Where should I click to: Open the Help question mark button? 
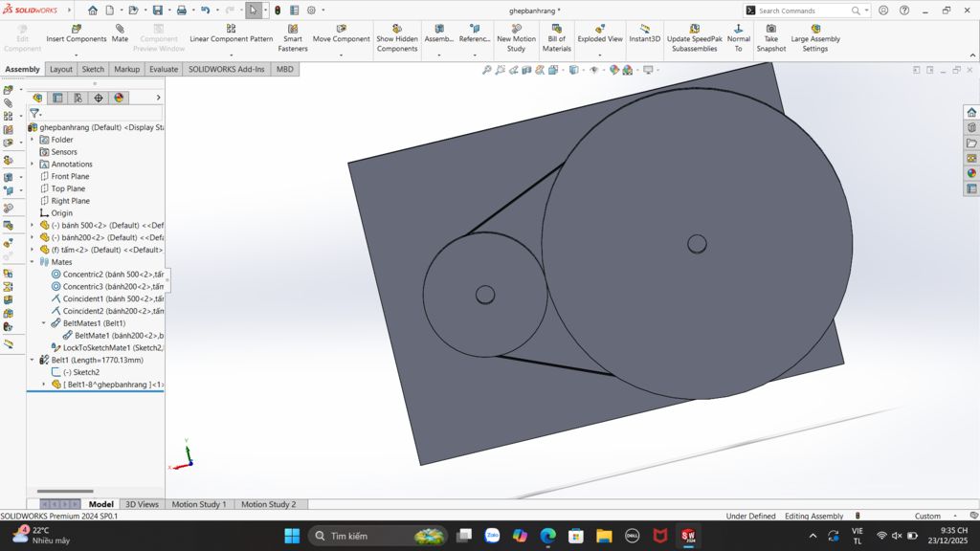(x=904, y=10)
